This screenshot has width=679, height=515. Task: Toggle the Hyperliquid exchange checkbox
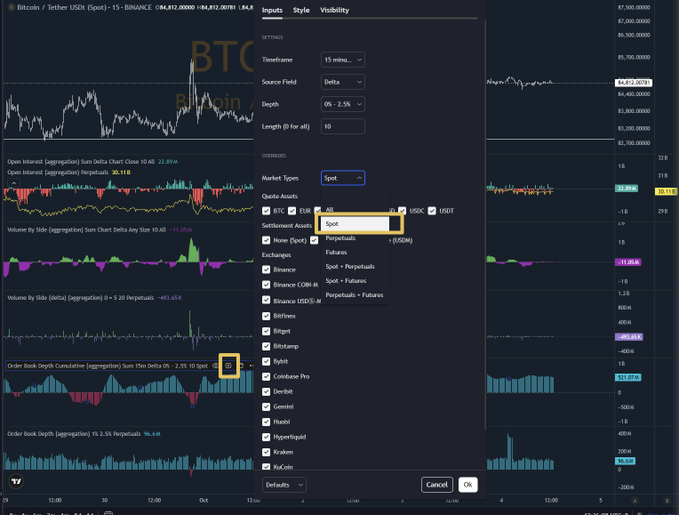click(266, 437)
